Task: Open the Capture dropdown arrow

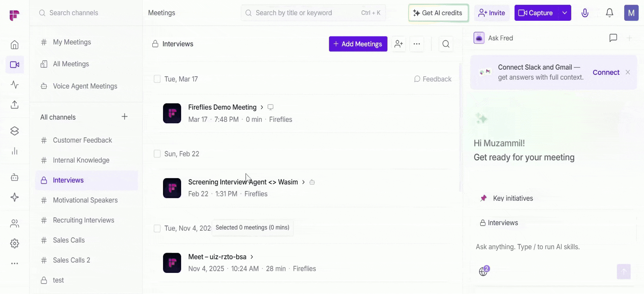Action: [565, 13]
